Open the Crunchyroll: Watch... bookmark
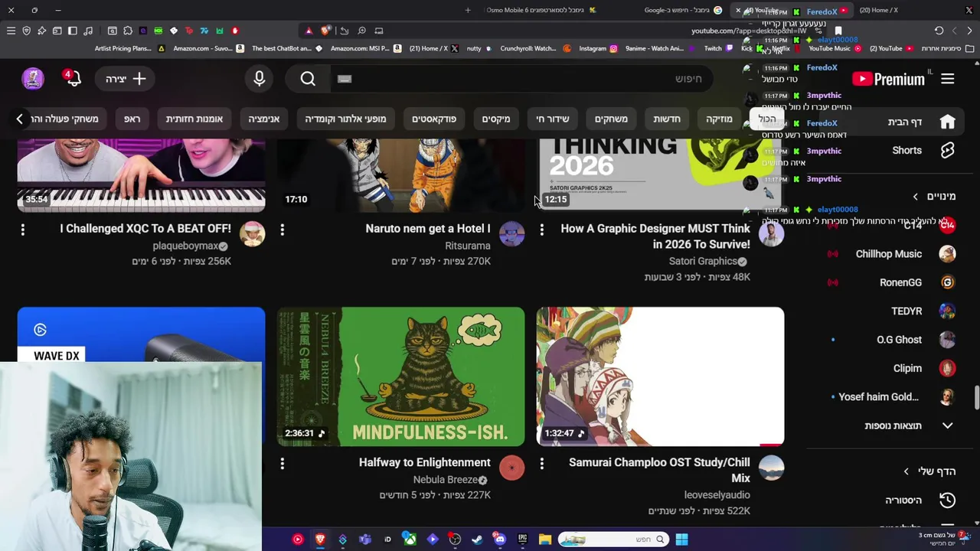Viewport: 980px width, 551px height. point(536,48)
